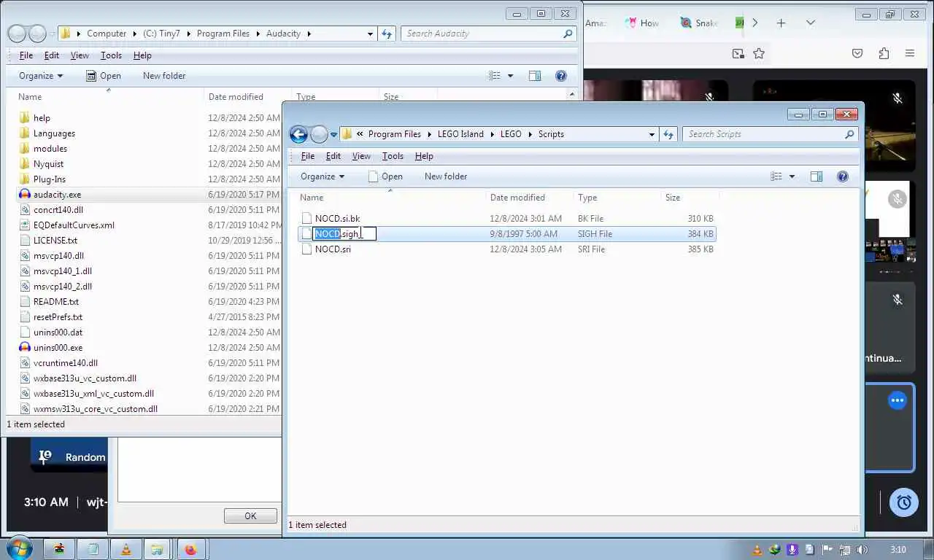Click Open button in Scripts toolbar
This screenshot has height=560, width=934.
(385, 176)
